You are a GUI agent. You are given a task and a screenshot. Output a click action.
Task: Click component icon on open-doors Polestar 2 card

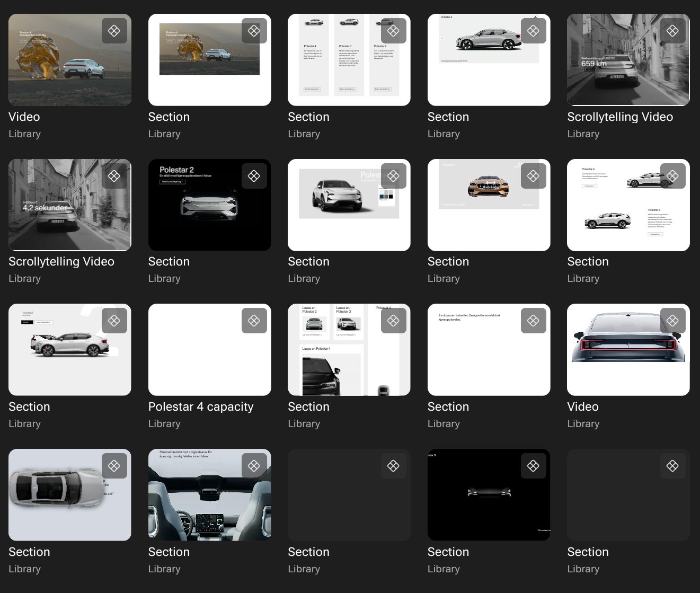(114, 321)
